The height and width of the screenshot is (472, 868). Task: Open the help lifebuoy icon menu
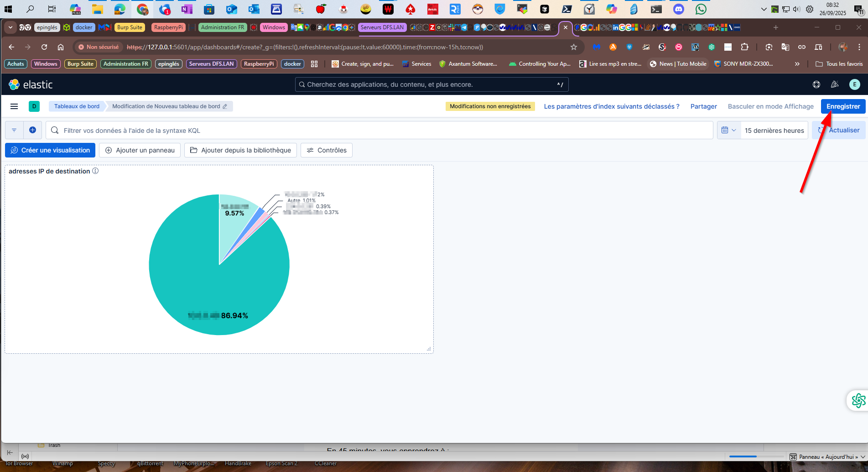pyautogui.click(x=816, y=84)
